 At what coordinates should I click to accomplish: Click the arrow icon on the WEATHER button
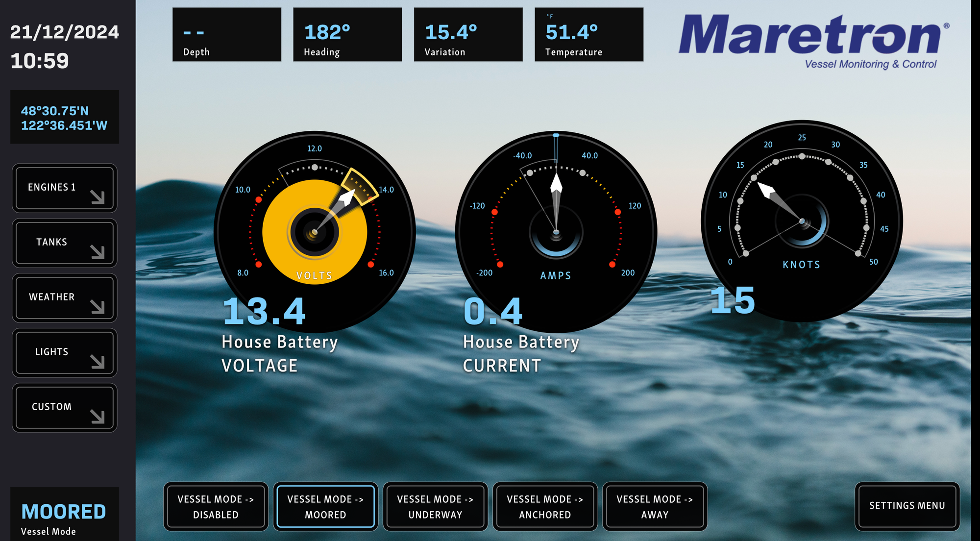point(98,307)
